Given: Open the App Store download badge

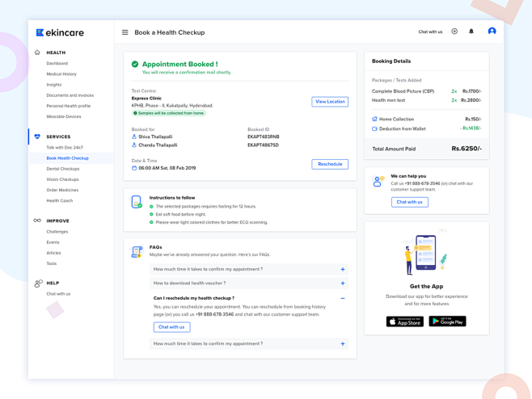Looking at the screenshot, I should point(405,321).
